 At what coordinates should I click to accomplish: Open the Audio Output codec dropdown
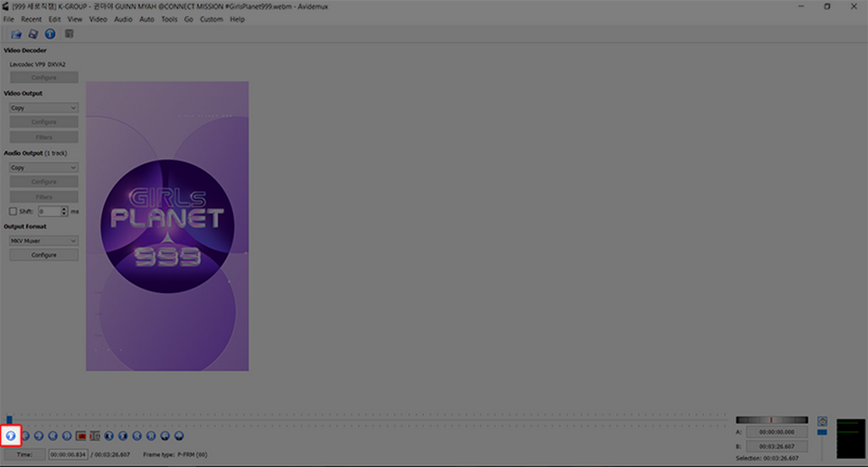[43, 167]
